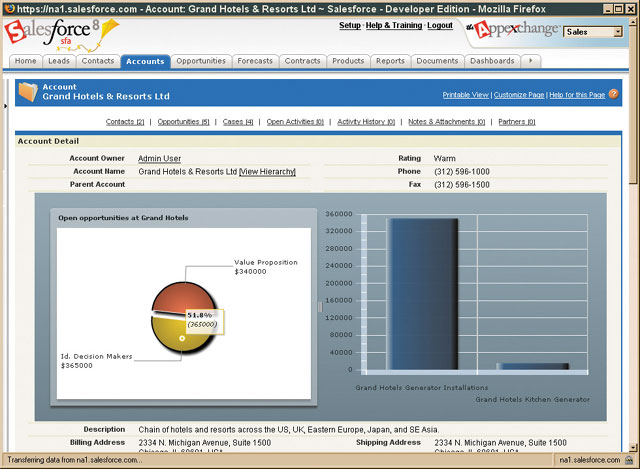Image resolution: width=640 pixels, height=469 pixels.
Task: Open the Forecasts tab
Action: point(255,61)
